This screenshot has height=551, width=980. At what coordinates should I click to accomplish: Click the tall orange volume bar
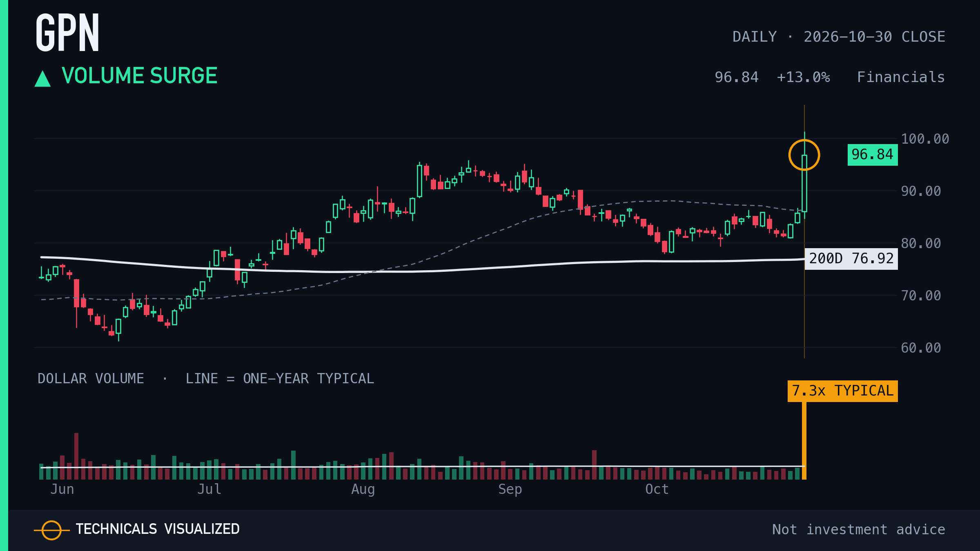[x=804, y=440]
